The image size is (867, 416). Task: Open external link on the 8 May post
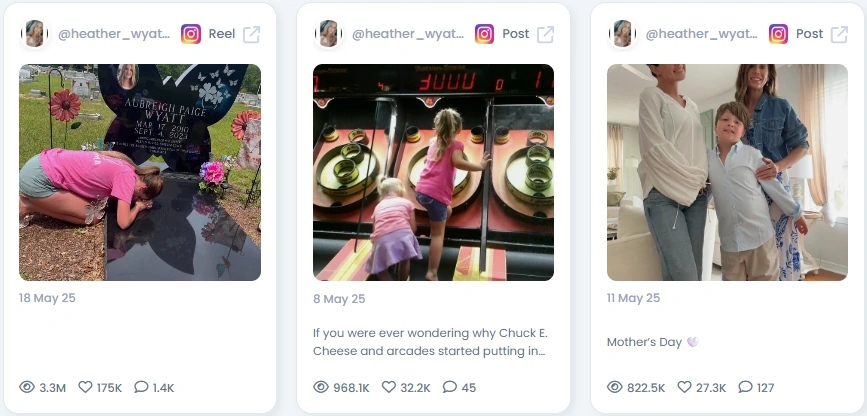(x=546, y=34)
